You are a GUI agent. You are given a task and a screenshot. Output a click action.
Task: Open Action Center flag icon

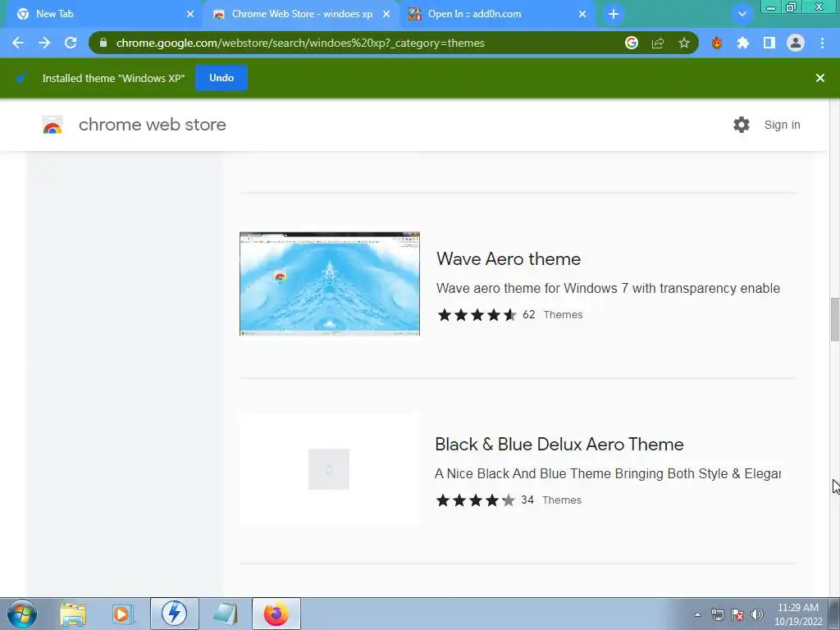click(x=737, y=614)
